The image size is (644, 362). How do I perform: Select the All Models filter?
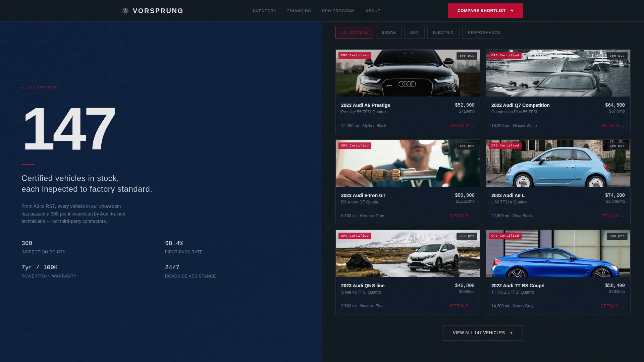coord(354,33)
